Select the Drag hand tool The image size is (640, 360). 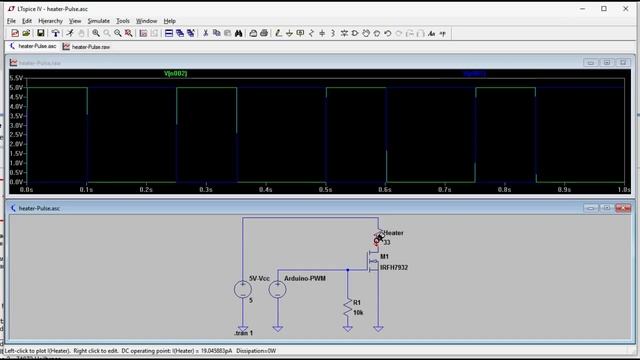[377, 33]
